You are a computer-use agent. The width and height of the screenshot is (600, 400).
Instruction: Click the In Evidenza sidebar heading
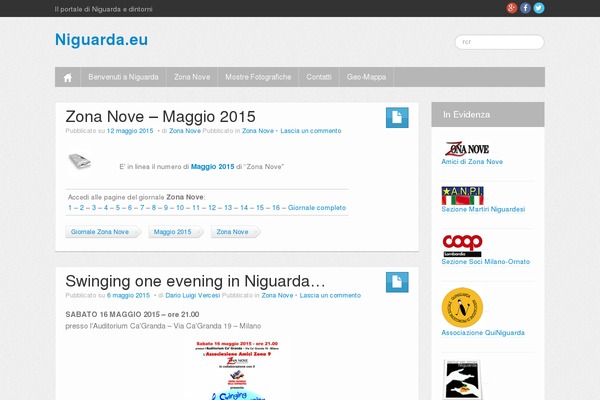coord(466,114)
